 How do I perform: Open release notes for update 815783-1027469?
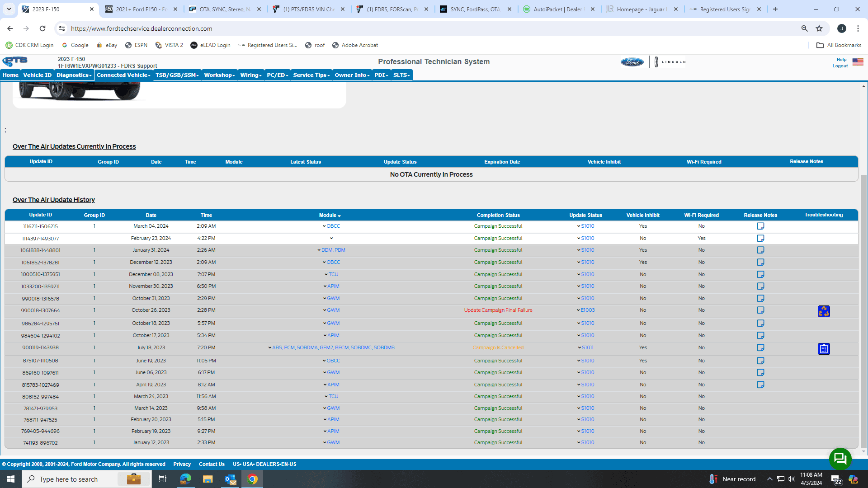click(x=760, y=385)
